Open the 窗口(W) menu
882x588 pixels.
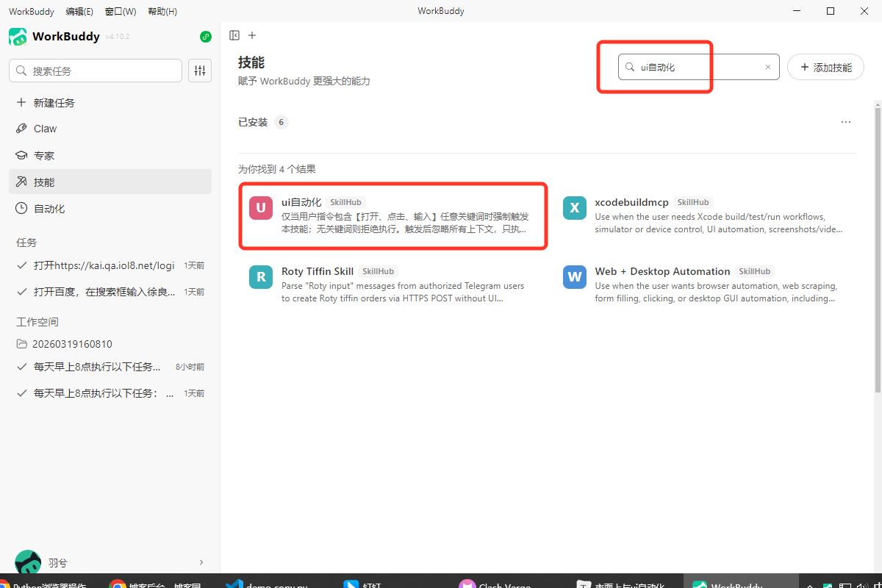click(x=121, y=11)
